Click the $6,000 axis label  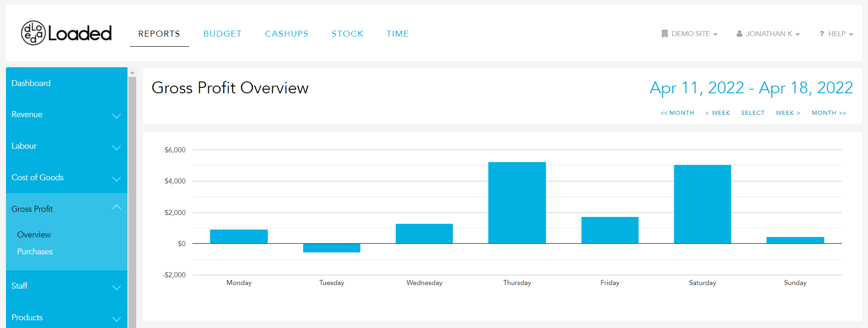(175, 150)
